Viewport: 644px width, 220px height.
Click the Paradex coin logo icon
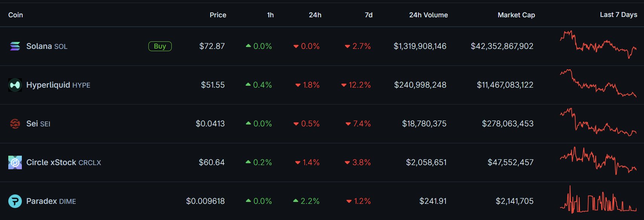point(15,201)
